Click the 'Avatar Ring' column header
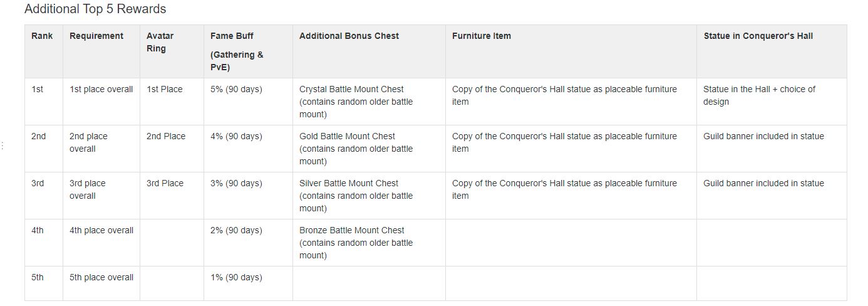The image size is (868, 306). click(x=160, y=42)
